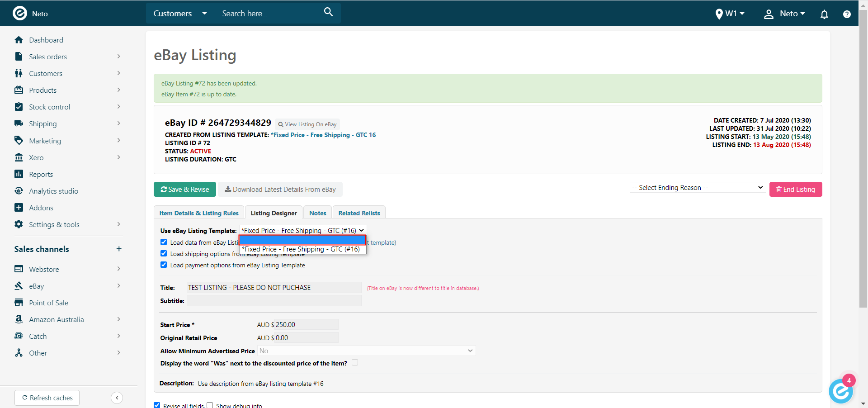Viewport: 868px width, 408px height.
Task: Open the help question mark icon
Action: click(x=847, y=14)
